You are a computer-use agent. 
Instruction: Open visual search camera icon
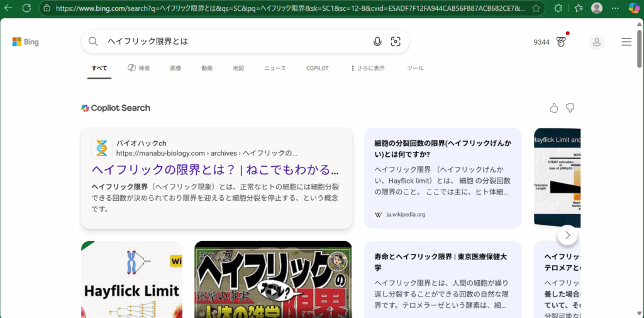pos(396,42)
